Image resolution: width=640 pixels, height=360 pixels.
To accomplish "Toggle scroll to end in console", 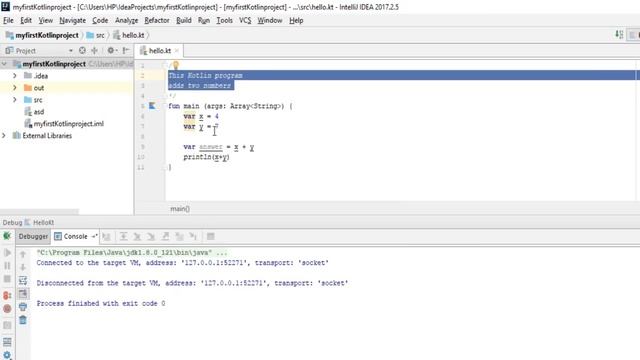I will coord(23,293).
